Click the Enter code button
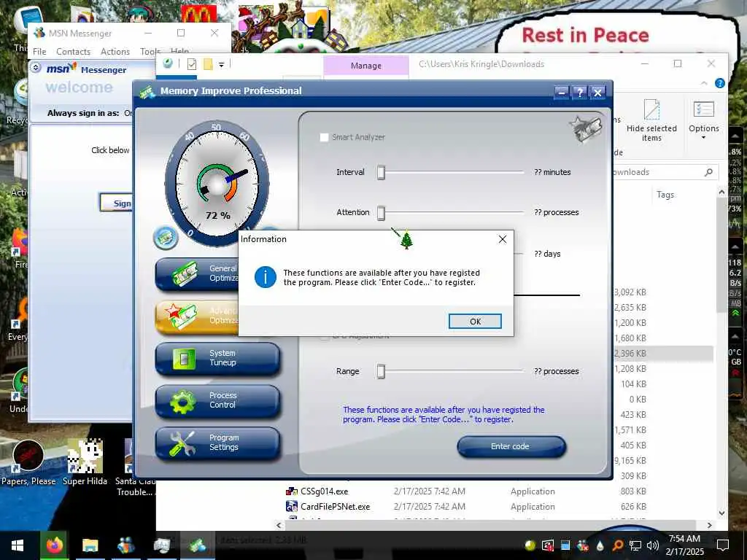The width and height of the screenshot is (747, 560). (511, 447)
